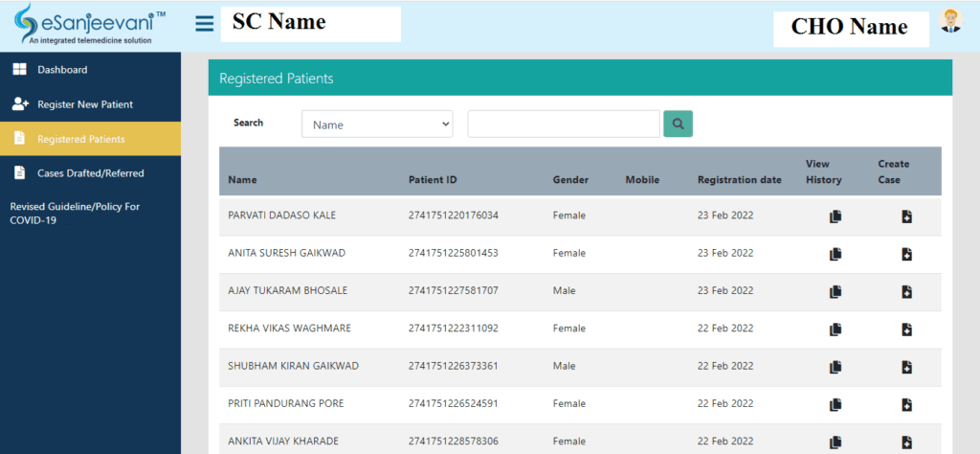This screenshot has width=980, height=454.
Task: View history for Ankita Vijay Kharade
Action: pyautogui.click(x=835, y=443)
